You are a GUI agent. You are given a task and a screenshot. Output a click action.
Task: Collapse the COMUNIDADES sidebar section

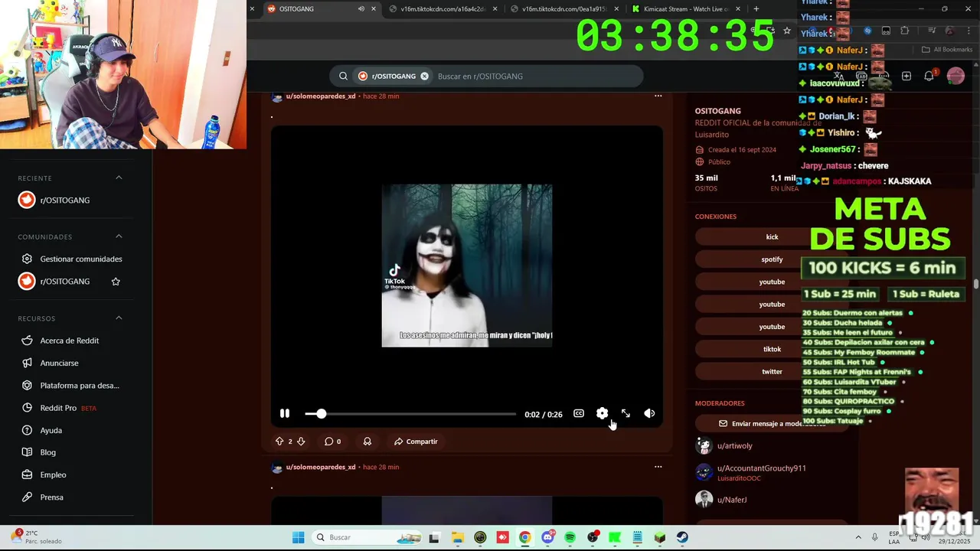tap(119, 236)
